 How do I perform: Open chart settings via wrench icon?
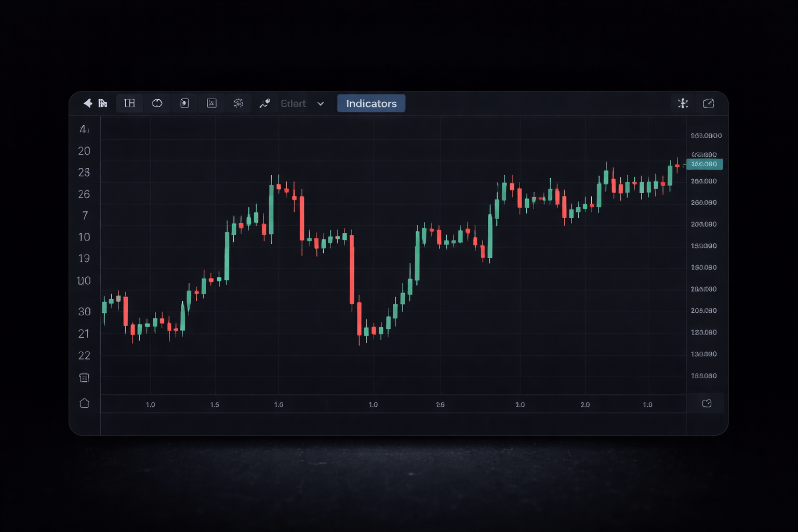[x=683, y=103]
